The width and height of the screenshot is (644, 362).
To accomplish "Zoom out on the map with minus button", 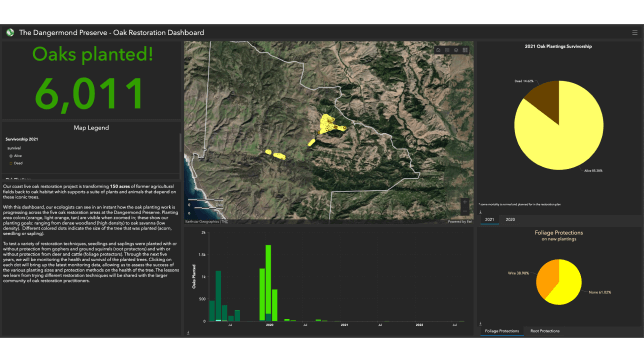I will click(x=465, y=211).
